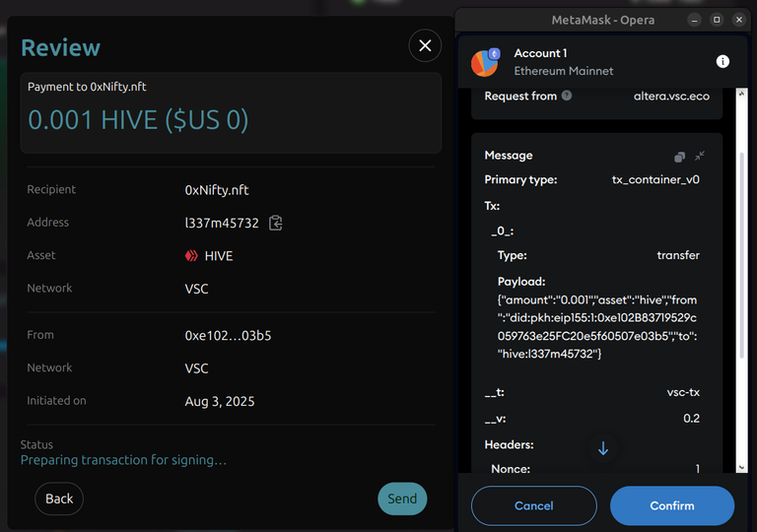The height and width of the screenshot is (532, 757).
Task: Collapse the Message section view
Action: 700,156
